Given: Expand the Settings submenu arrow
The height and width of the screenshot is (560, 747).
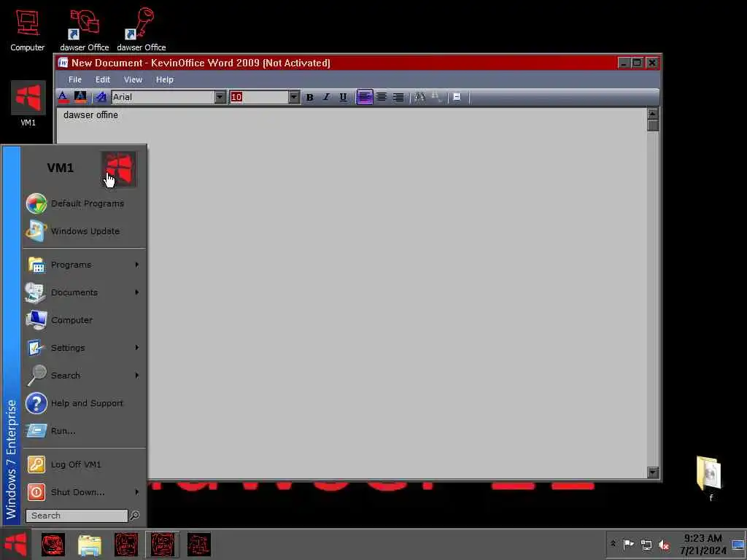Looking at the screenshot, I should click(x=136, y=348).
